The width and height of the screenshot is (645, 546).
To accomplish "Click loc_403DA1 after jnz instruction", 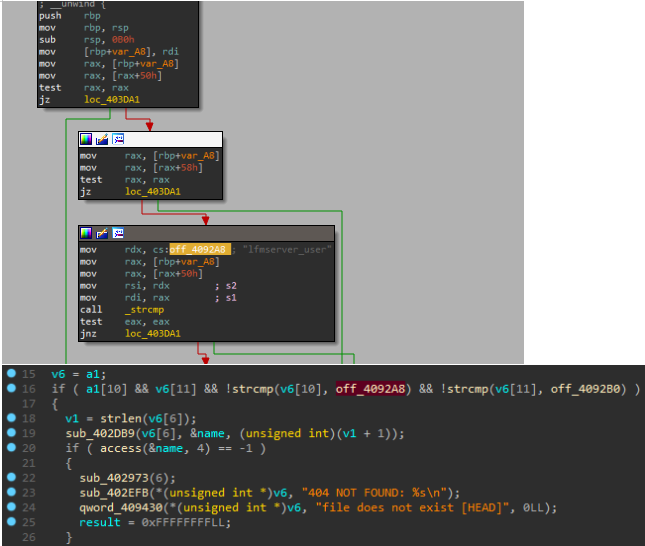I will (153, 334).
